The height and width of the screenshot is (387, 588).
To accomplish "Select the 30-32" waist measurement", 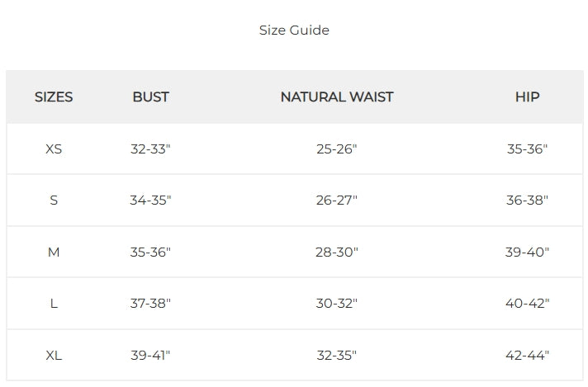I will (x=337, y=304).
